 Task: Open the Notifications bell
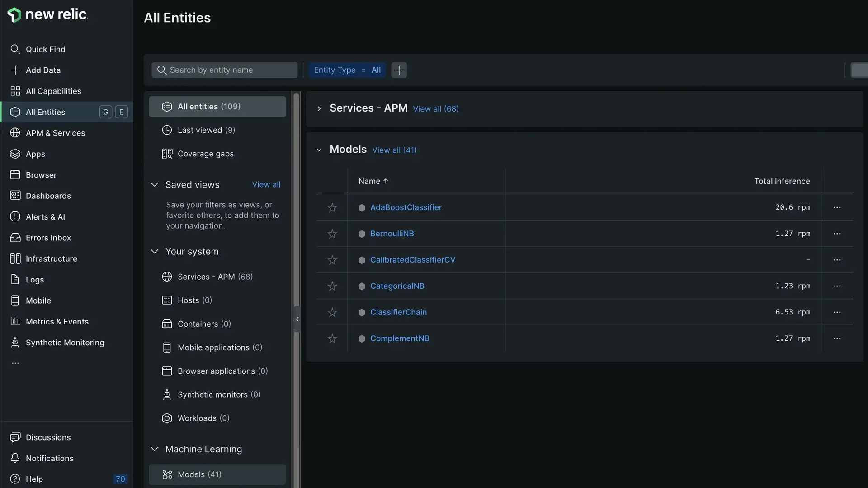tap(15, 458)
